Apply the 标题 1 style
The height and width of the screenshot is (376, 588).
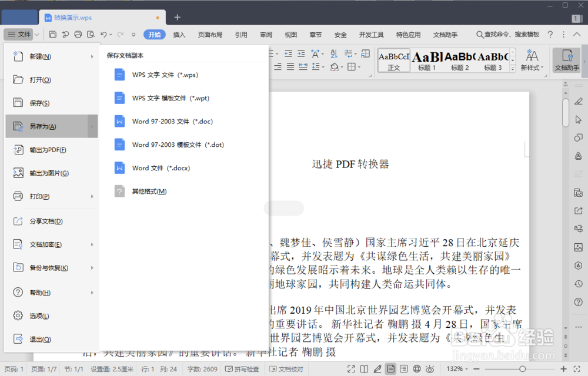pyautogui.click(x=427, y=60)
